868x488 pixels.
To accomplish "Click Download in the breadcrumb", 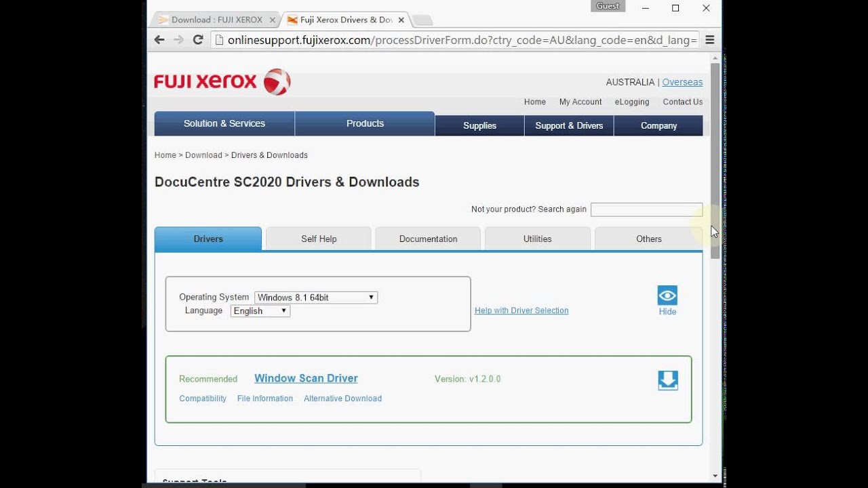I will [x=203, y=155].
